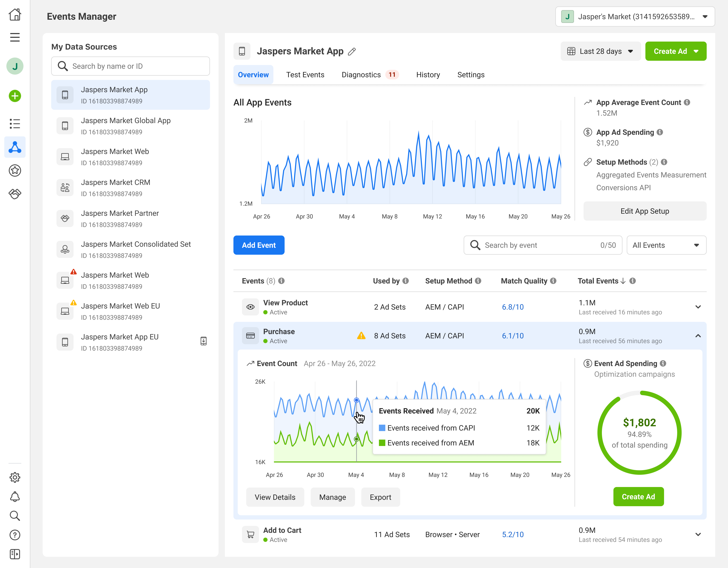
Task: Sort by the Total Events column arrow
Action: (x=623, y=281)
